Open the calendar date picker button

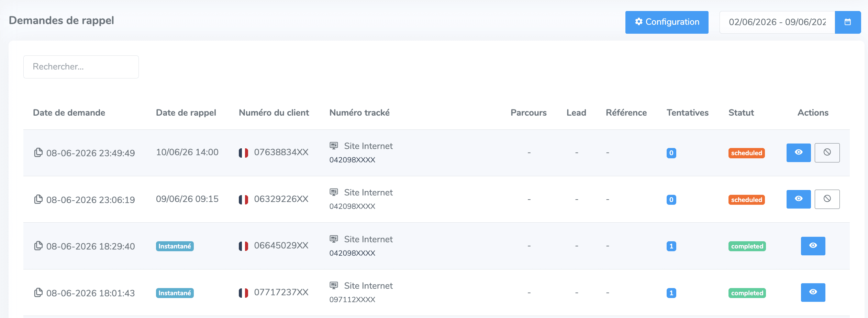pyautogui.click(x=848, y=22)
